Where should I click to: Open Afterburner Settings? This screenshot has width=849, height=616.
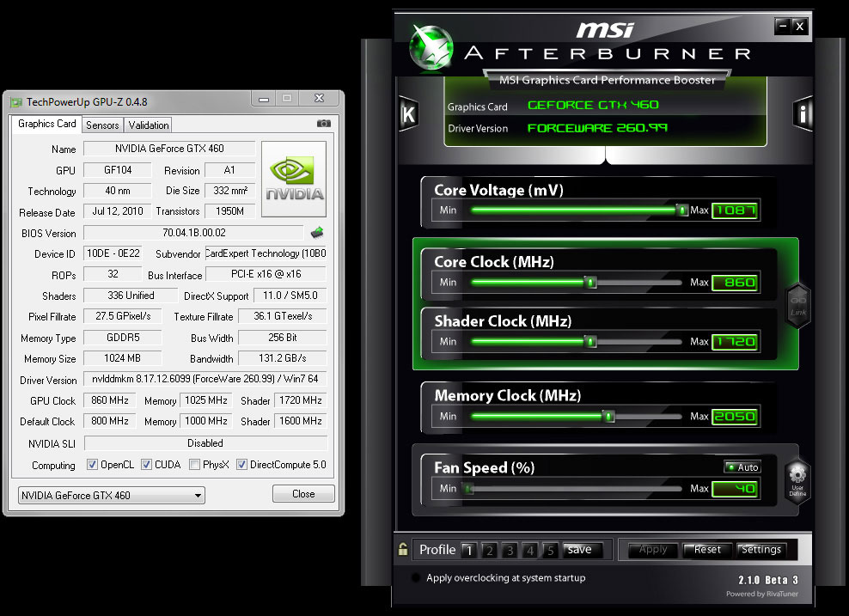click(x=760, y=550)
